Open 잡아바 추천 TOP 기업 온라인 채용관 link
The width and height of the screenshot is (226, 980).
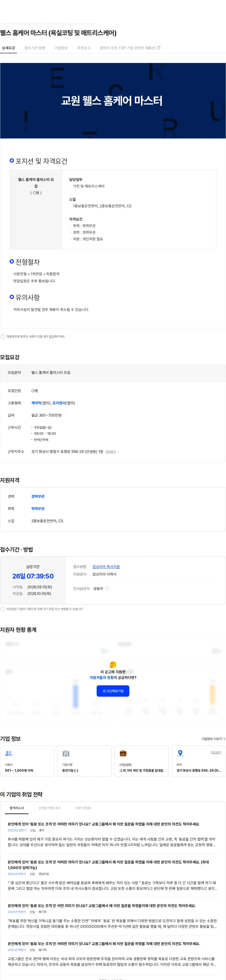pos(130,48)
